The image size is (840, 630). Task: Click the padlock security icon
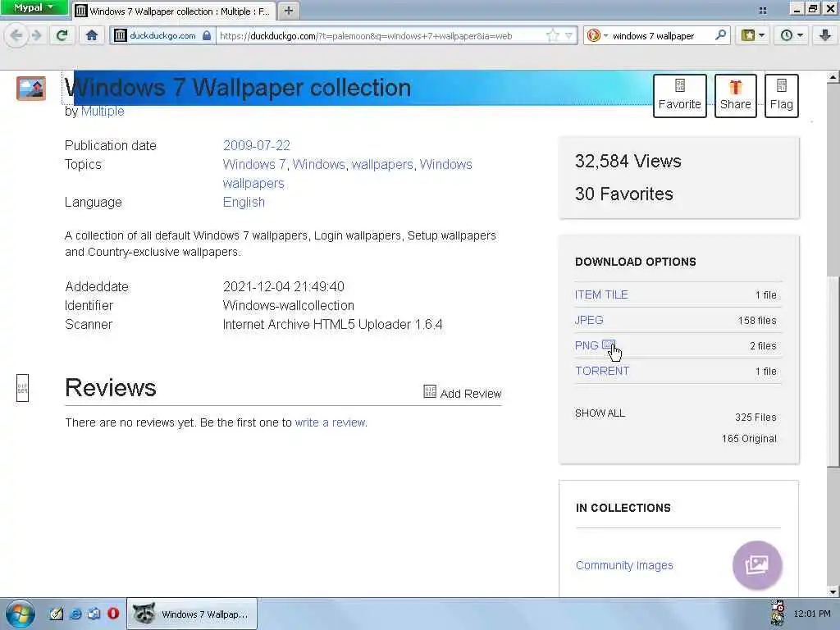click(207, 36)
